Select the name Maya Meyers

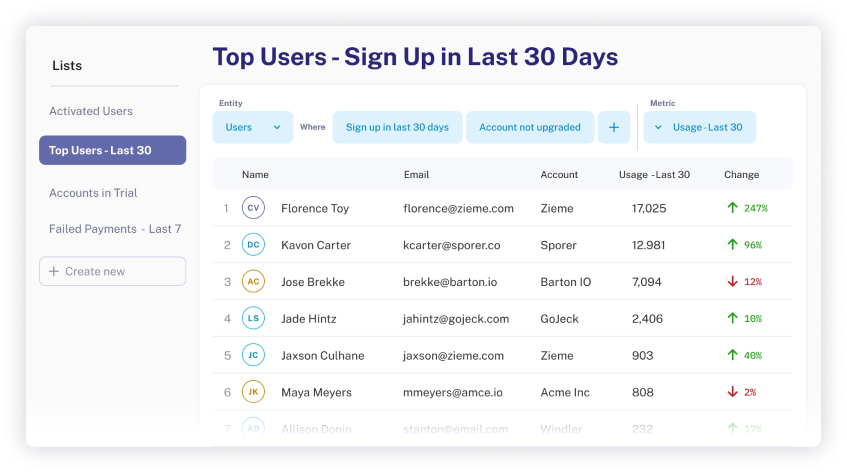(316, 393)
